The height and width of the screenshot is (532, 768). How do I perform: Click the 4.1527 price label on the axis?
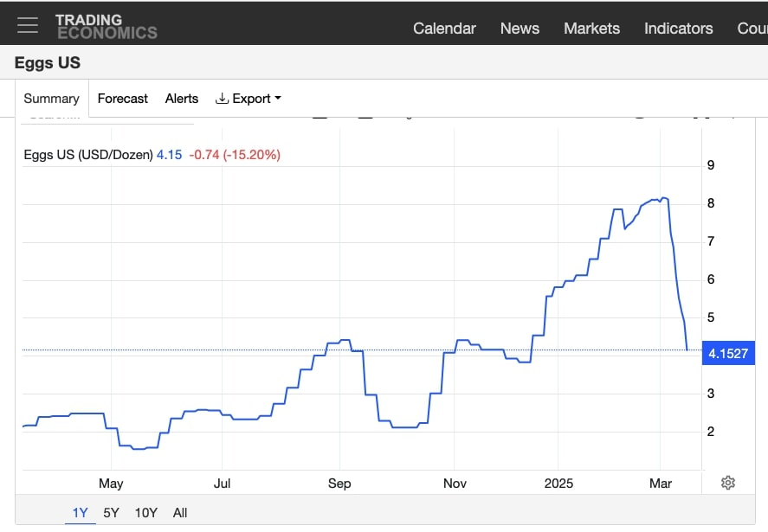pos(728,353)
